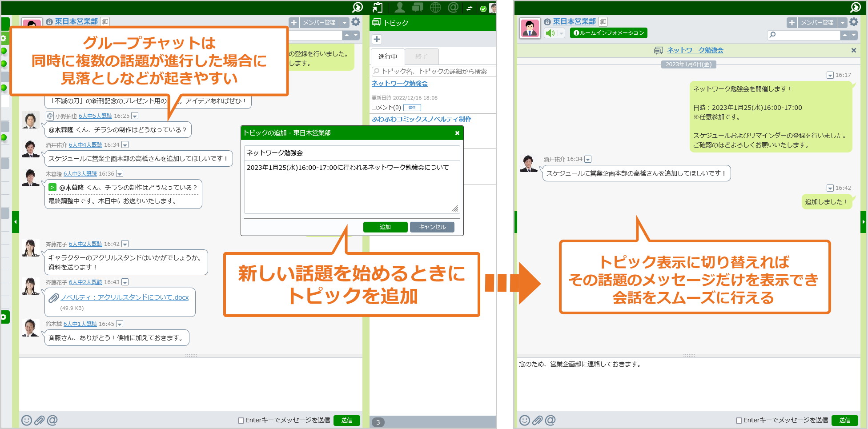Click the globe icon in top bar

click(x=435, y=7)
